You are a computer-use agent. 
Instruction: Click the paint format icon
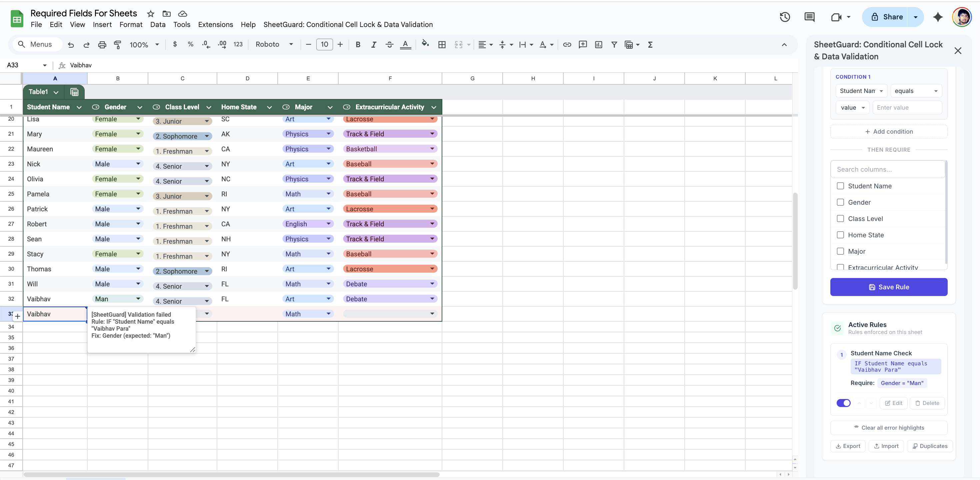[x=118, y=45]
